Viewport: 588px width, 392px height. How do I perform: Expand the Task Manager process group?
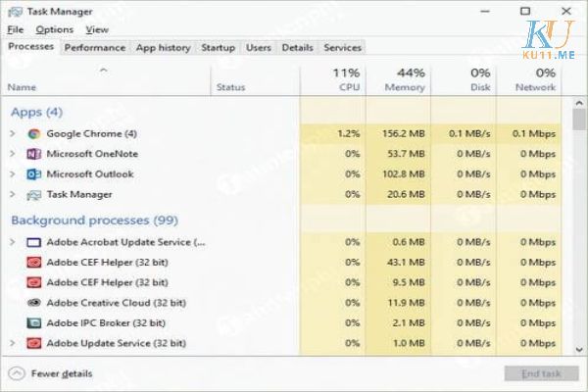click(x=13, y=194)
